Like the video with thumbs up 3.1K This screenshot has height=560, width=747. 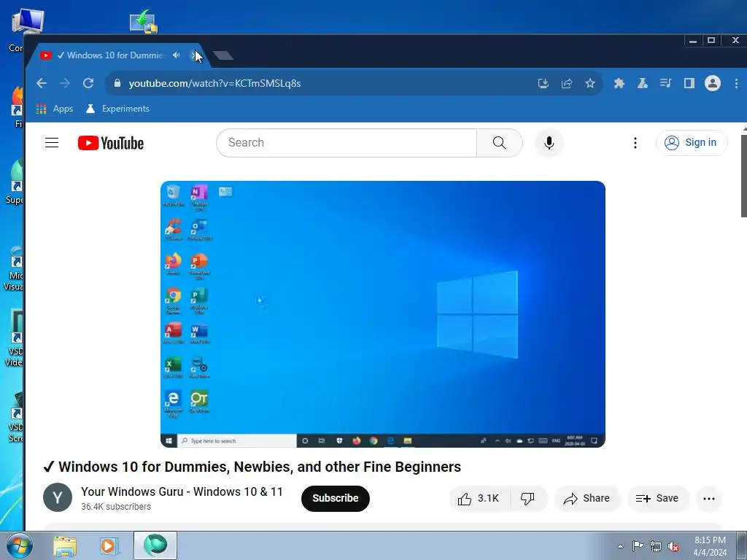[x=479, y=498]
